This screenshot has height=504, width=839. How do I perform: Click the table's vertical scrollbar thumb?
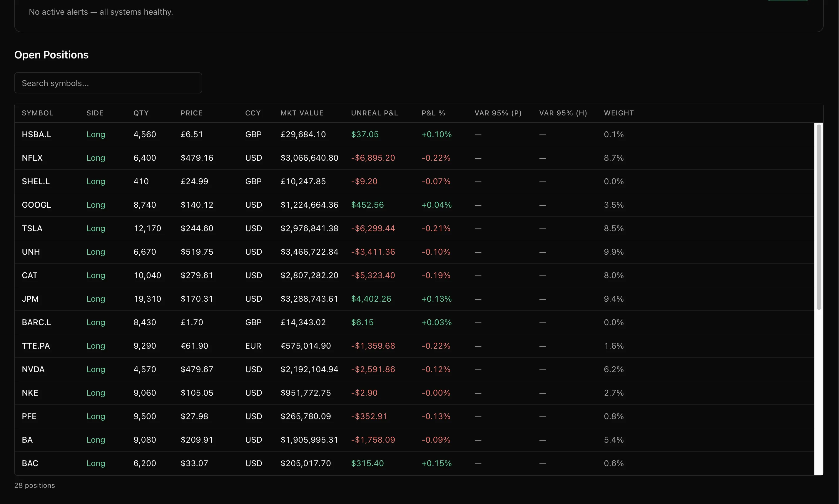click(819, 217)
